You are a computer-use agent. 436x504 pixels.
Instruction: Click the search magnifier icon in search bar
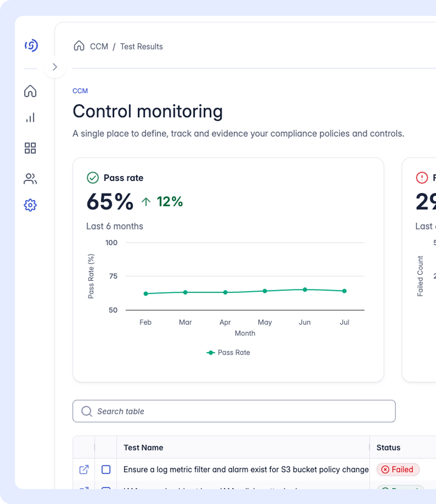point(86,411)
